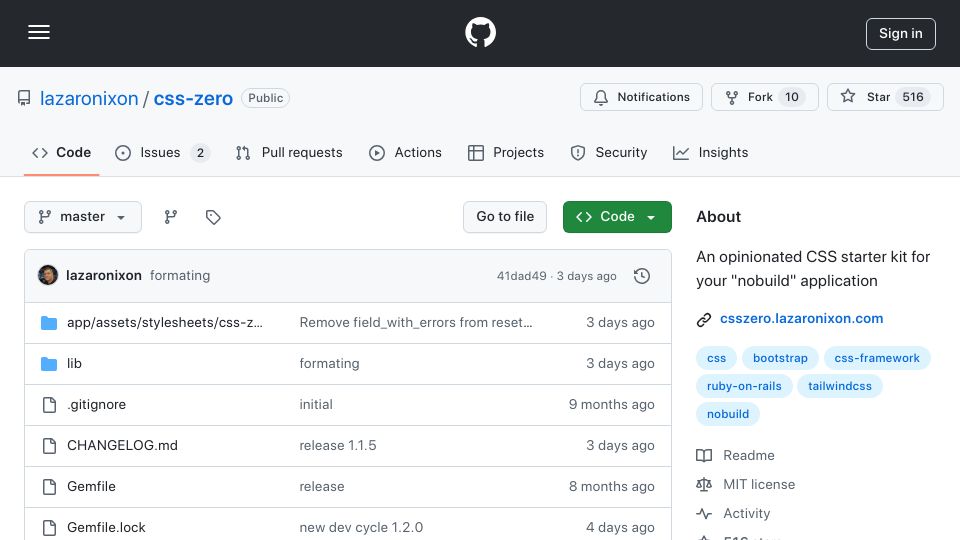Open the MIT license link
The height and width of the screenshot is (540, 960).
point(759,484)
